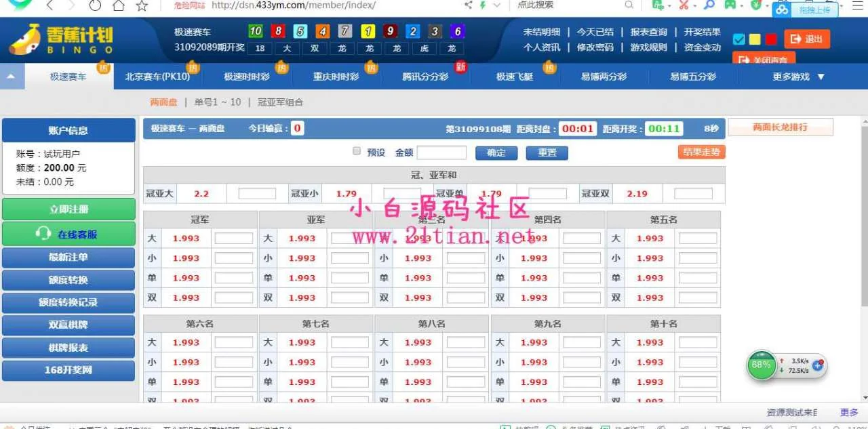This screenshot has width=868, height=429.
Task: Click the banana BINGO logo
Action: 61,40
